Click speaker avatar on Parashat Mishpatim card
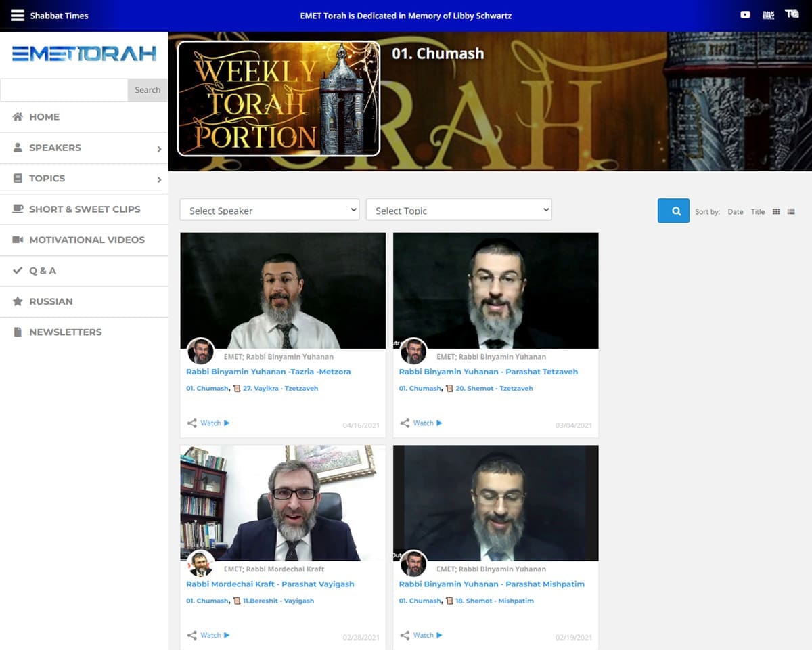The height and width of the screenshot is (650, 812). point(413,564)
